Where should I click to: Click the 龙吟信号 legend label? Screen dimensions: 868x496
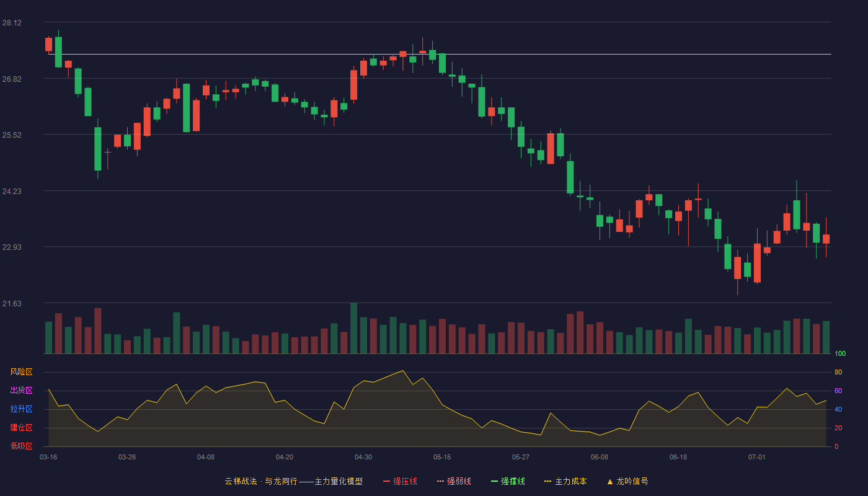632,481
